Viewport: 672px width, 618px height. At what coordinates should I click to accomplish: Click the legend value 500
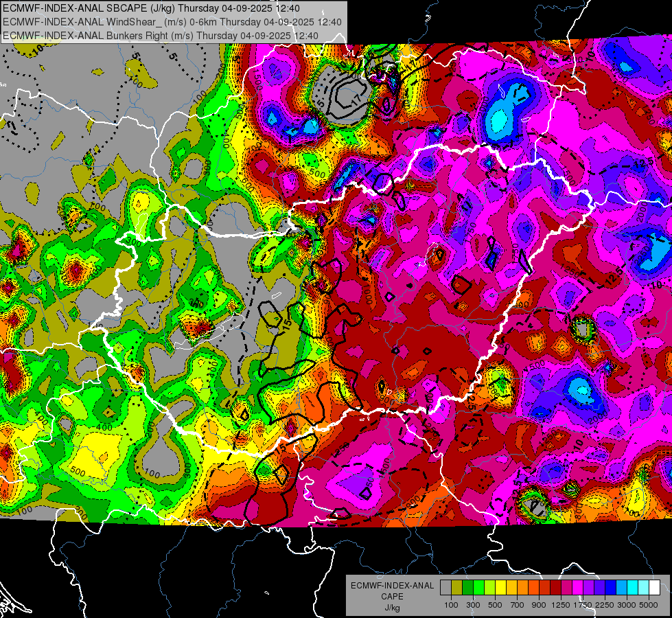tap(495, 605)
